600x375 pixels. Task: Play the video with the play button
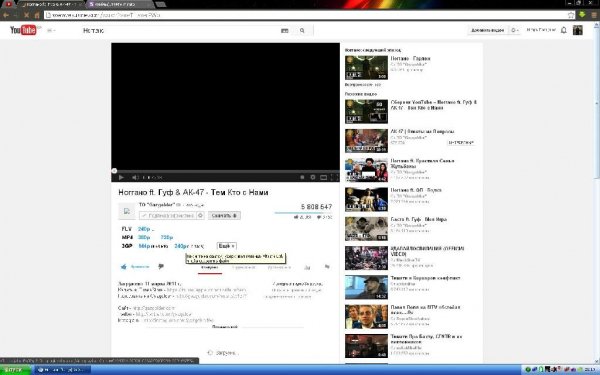(121, 177)
